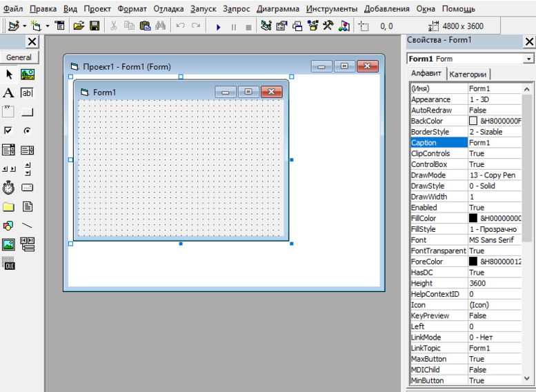Select the Data control tool
Image resolution: width=536 pixels, height=392 pixels.
[x=28, y=244]
